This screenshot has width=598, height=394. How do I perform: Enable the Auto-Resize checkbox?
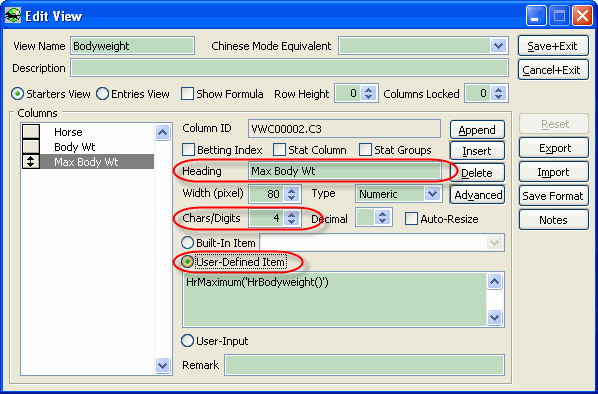tap(412, 219)
